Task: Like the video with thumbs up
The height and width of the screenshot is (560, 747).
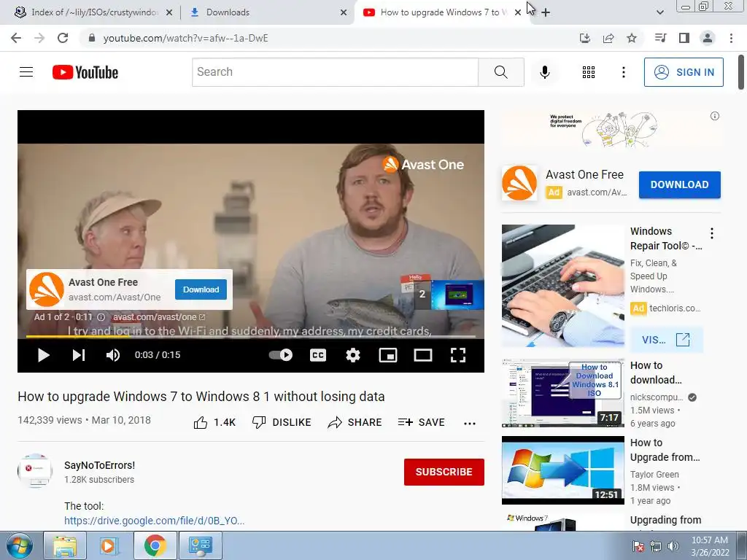Action: 214,422
